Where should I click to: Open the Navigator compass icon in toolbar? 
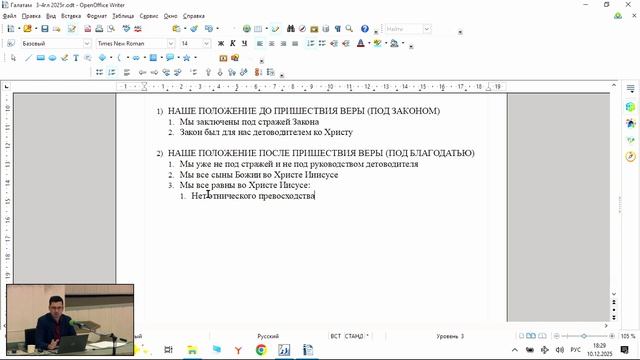click(x=302, y=29)
